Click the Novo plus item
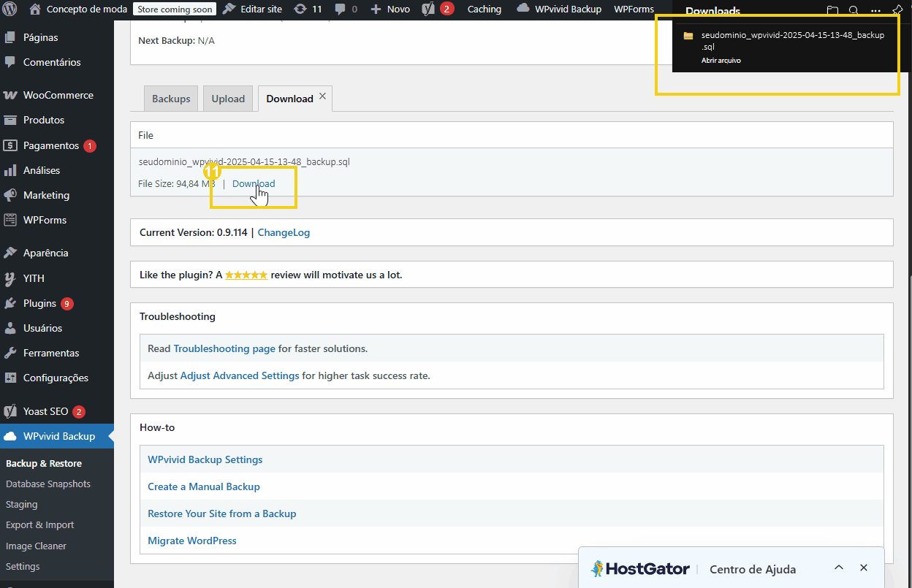912x588 pixels. 389,9
